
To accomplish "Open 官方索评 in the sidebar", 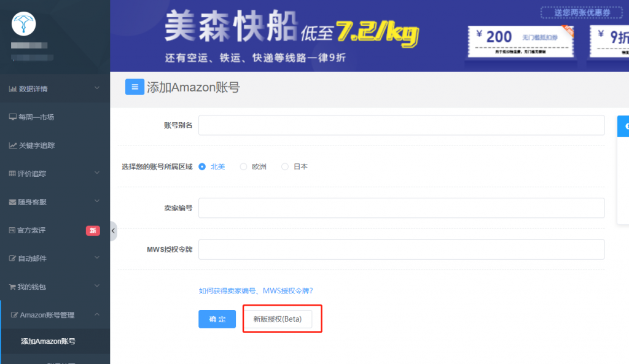I will 55,230.
